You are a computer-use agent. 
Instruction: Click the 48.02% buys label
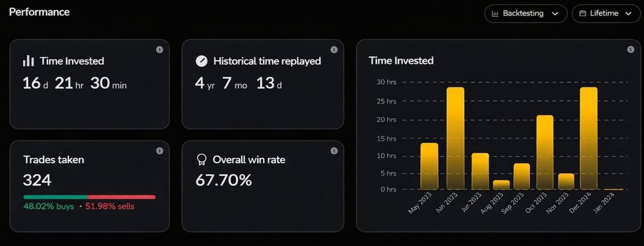(x=49, y=206)
